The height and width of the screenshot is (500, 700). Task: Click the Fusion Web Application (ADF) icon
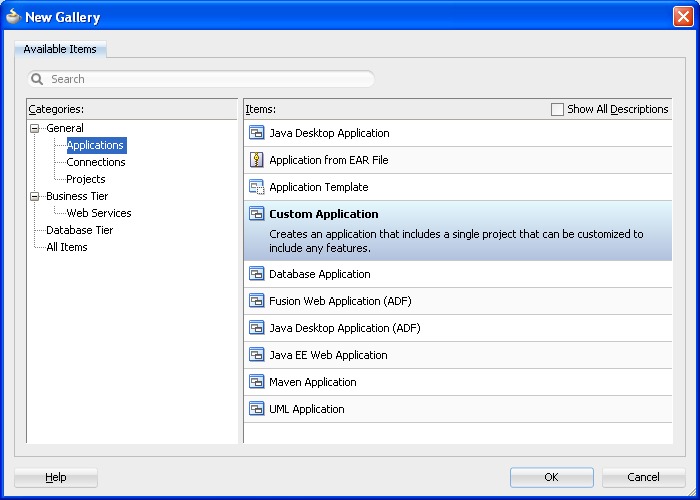[x=256, y=301]
